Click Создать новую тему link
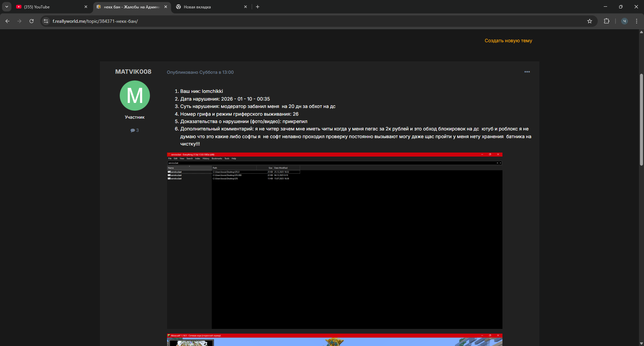The image size is (644, 346). 508,41
